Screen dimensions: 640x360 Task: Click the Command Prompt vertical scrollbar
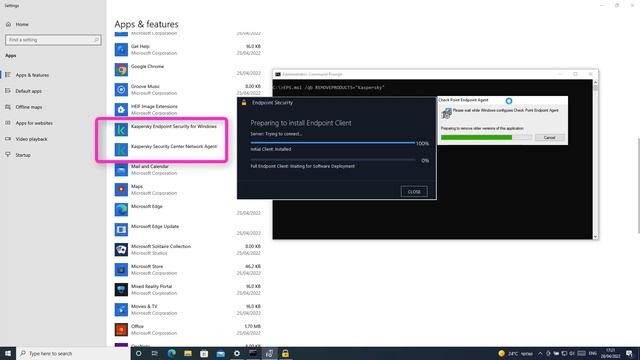(x=596, y=159)
